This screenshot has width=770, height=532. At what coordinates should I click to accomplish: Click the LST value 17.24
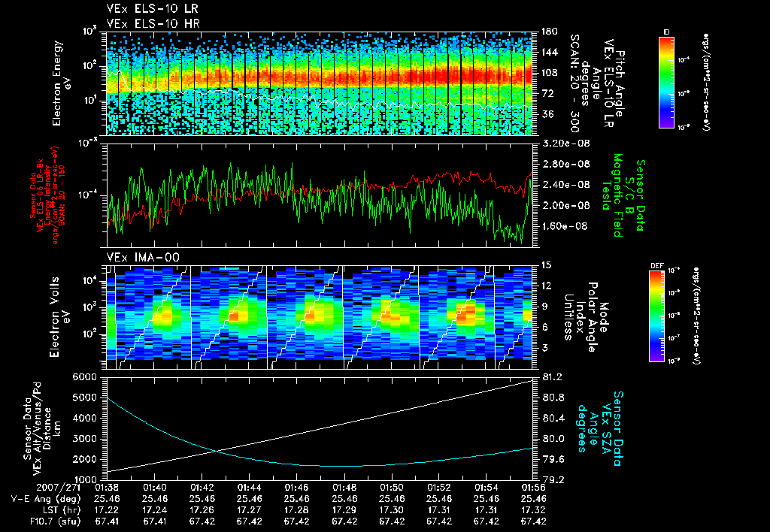click(x=155, y=510)
